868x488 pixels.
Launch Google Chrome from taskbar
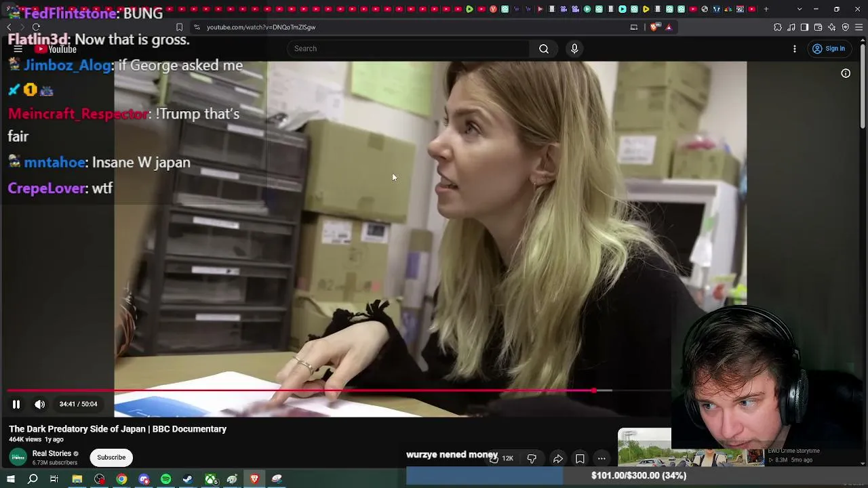121,479
